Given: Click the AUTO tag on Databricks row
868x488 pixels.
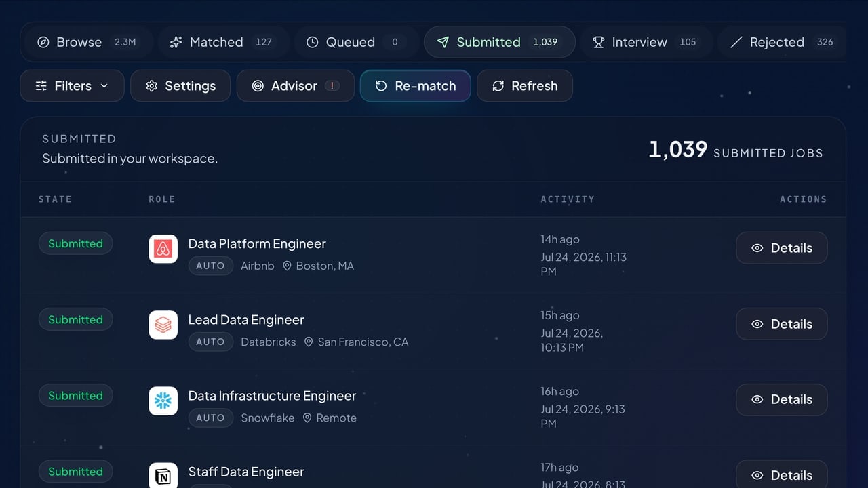Looking at the screenshot, I should [210, 342].
